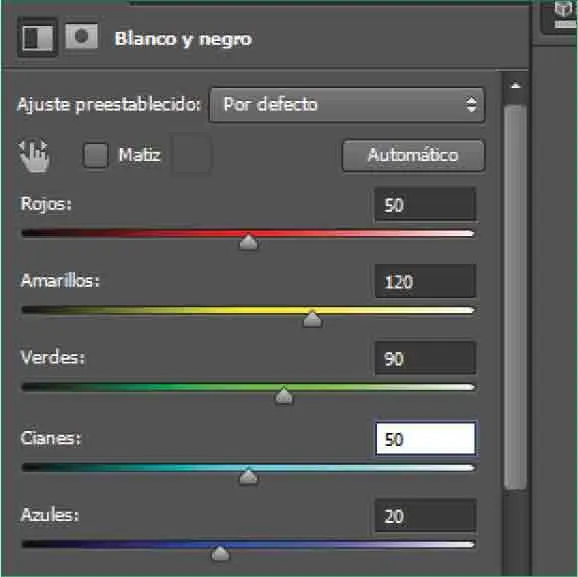Click the Verdes slider handle
Viewport: 578px width, 577px height.
pyautogui.click(x=284, y=396)
